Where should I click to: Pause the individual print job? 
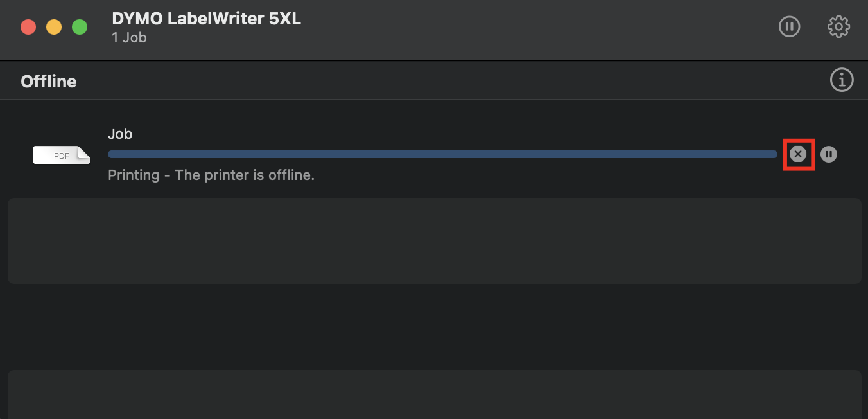(829, 154)
